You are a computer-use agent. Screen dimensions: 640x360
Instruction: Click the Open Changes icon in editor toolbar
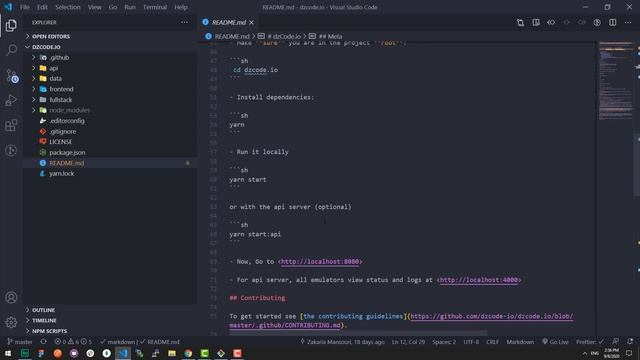pos(520,22)
